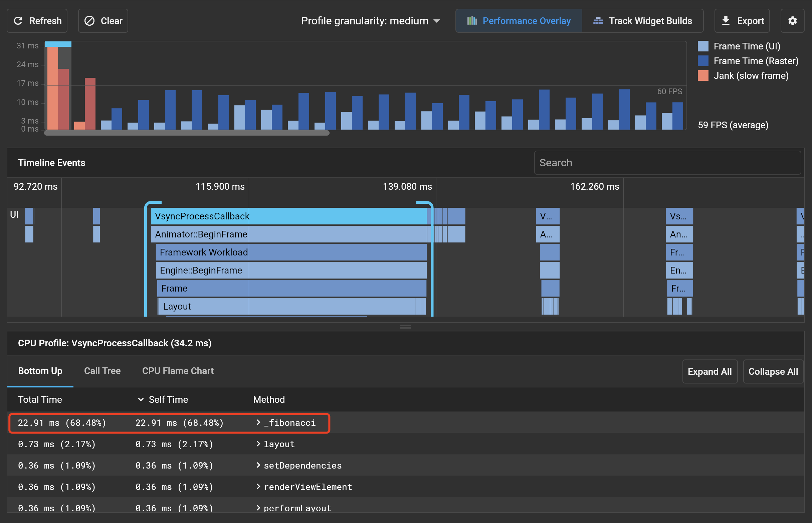The image size is (812, 523).
Task: Click the Frame Time (Raster) legend swatch
Action: pos(703,61)
